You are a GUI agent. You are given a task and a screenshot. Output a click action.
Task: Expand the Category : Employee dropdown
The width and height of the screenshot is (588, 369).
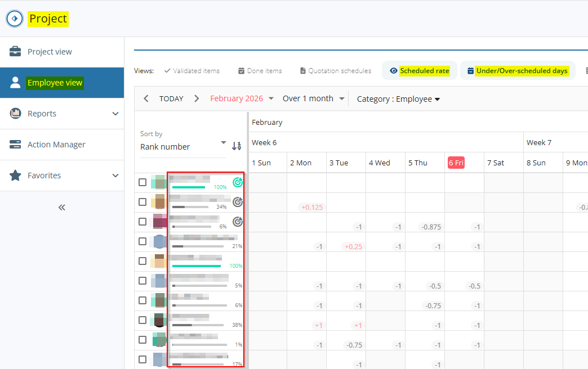398,99
